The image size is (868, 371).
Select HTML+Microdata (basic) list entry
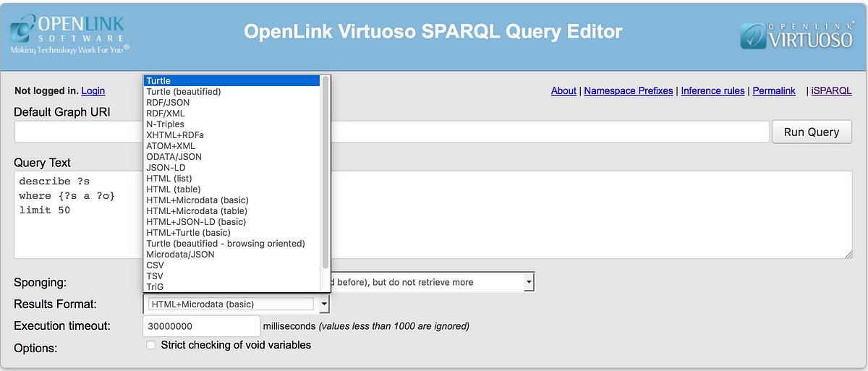[x=231, y=200]
